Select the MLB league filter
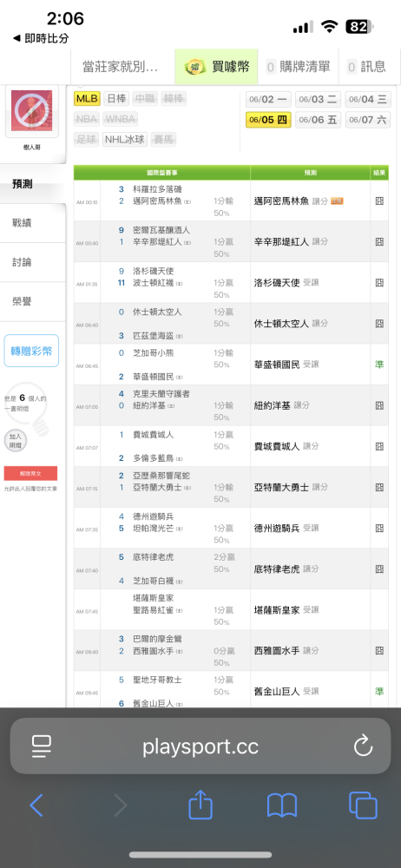The width and height of the screenshot is (401, 868). click(x=87, y=99)
